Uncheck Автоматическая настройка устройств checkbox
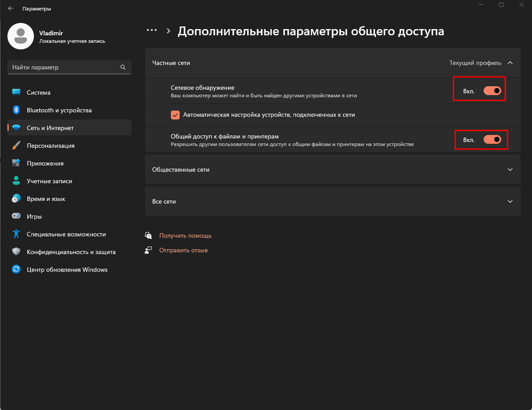The height and width of the screenshot is (410, 532). click(x=175, y=115)
